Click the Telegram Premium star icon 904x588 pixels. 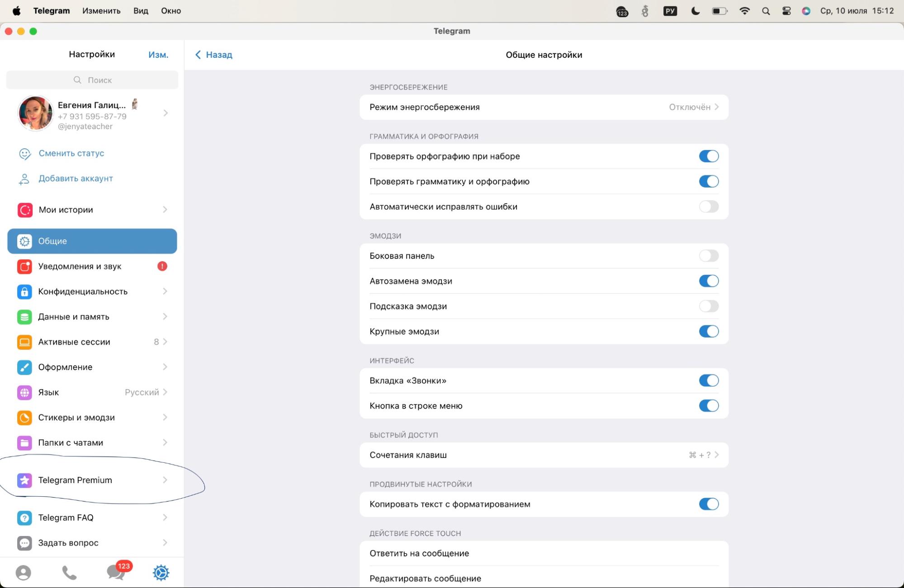[24, 480]
